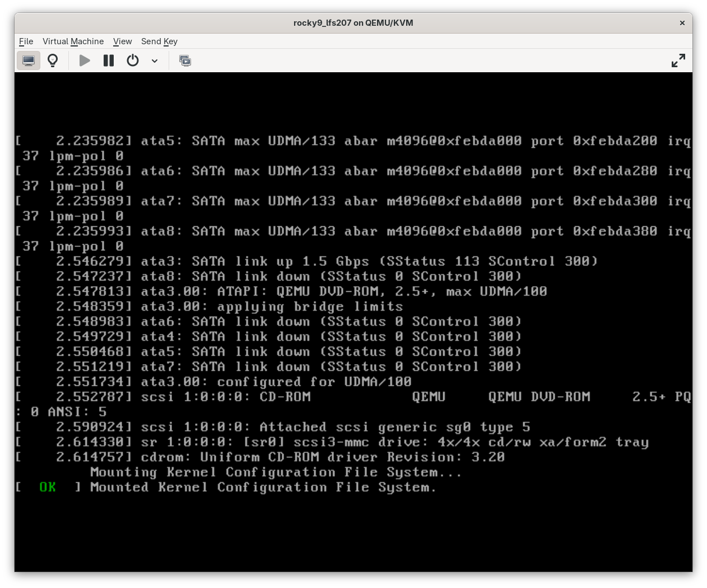Screen dimensions: 707x588
Task: Show the graphical console view
Action: click(28, 60)
